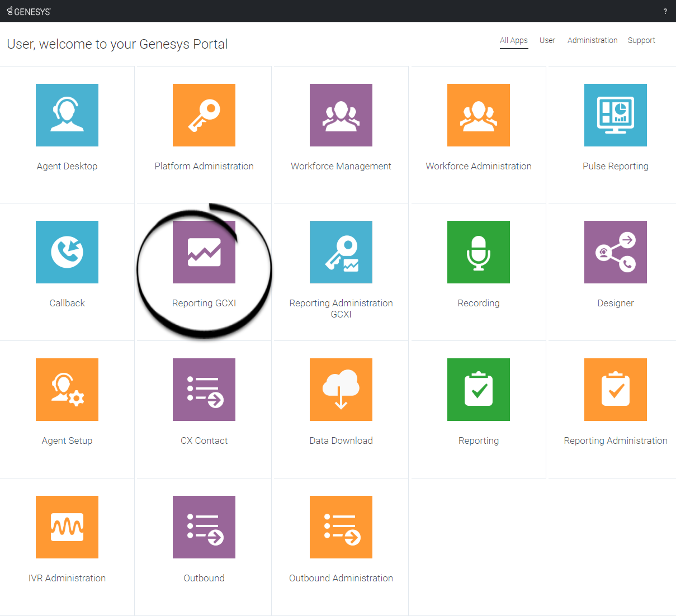676x616 pixels.
Task: Launch Workforce Management via its purple icon
Action: [x=341, y=115]
